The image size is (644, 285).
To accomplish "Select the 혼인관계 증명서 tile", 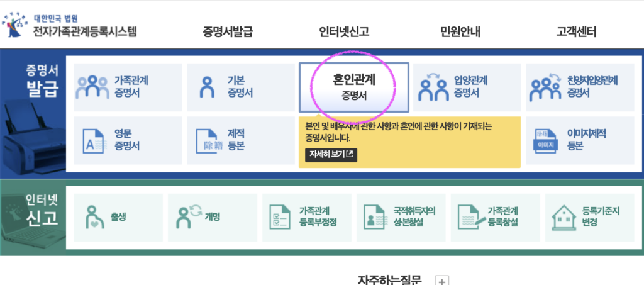I will 353,87.
